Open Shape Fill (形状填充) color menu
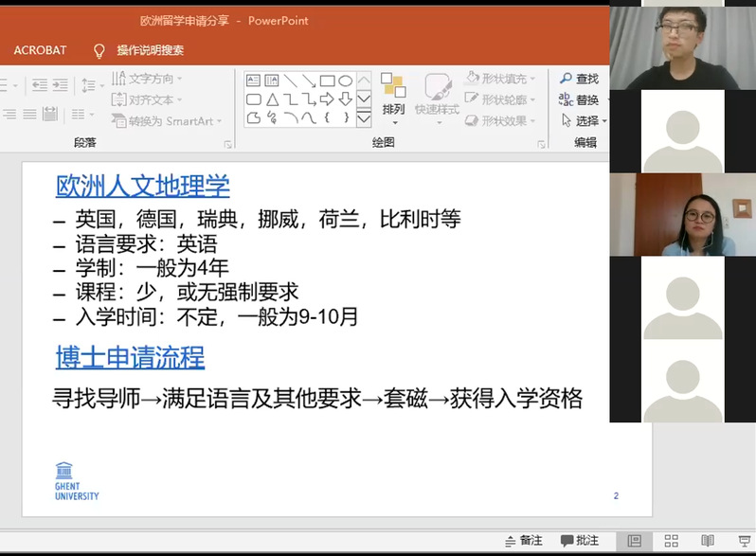The image size is (756, 556). pyautogui.click(x=500, y=79)
